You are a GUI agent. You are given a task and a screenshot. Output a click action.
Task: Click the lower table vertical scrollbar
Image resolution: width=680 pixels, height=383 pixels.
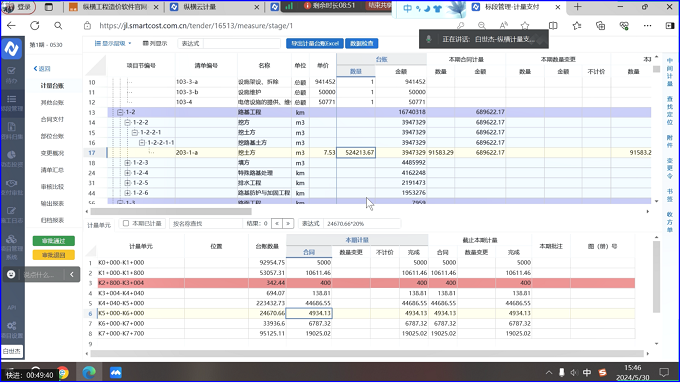[x=657, y=276]
